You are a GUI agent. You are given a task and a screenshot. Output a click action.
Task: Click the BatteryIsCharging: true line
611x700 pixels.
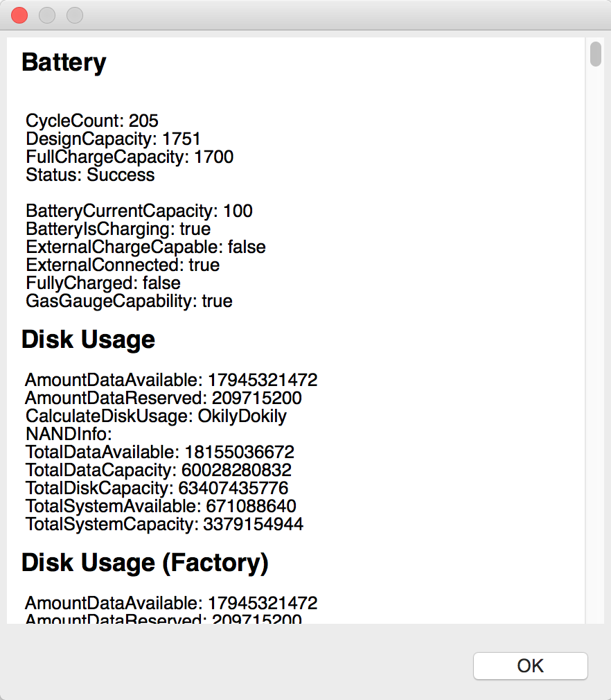(x=118, y=229)
